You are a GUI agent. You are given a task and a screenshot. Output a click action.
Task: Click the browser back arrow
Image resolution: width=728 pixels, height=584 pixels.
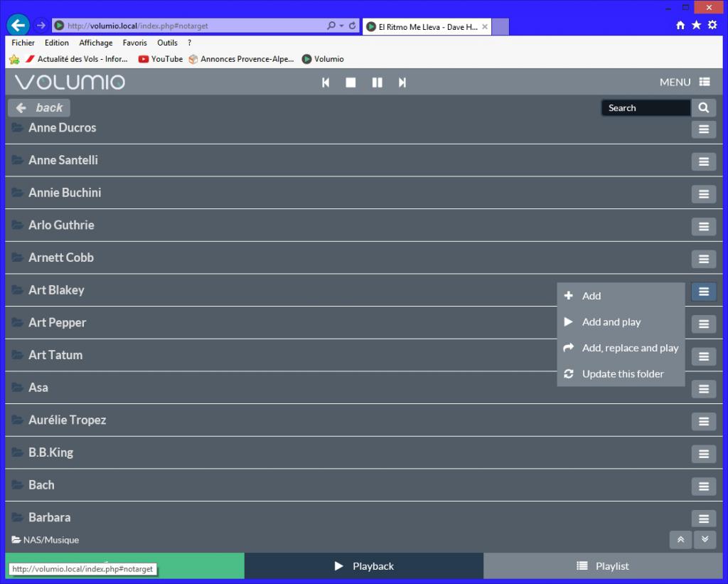pyautogui.click(x=18, y=25)
